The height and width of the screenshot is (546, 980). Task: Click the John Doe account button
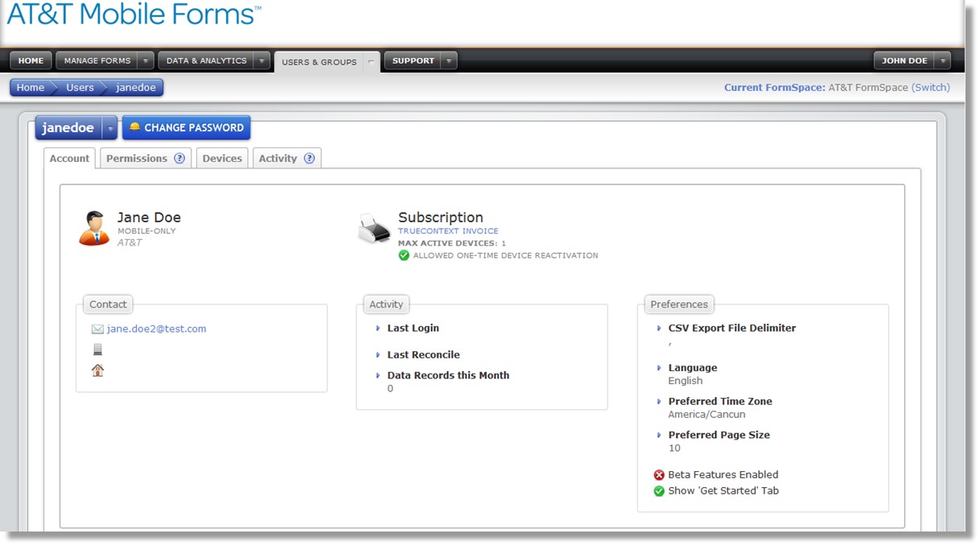[904, 60]
